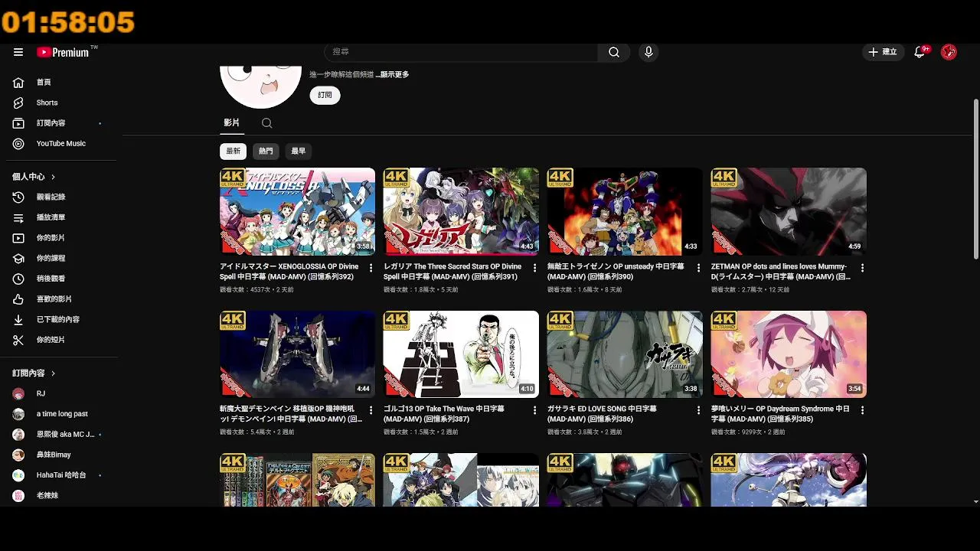Open 已下載的內容 in sidebar
The image size is (980, 551).
click(58, 320)
